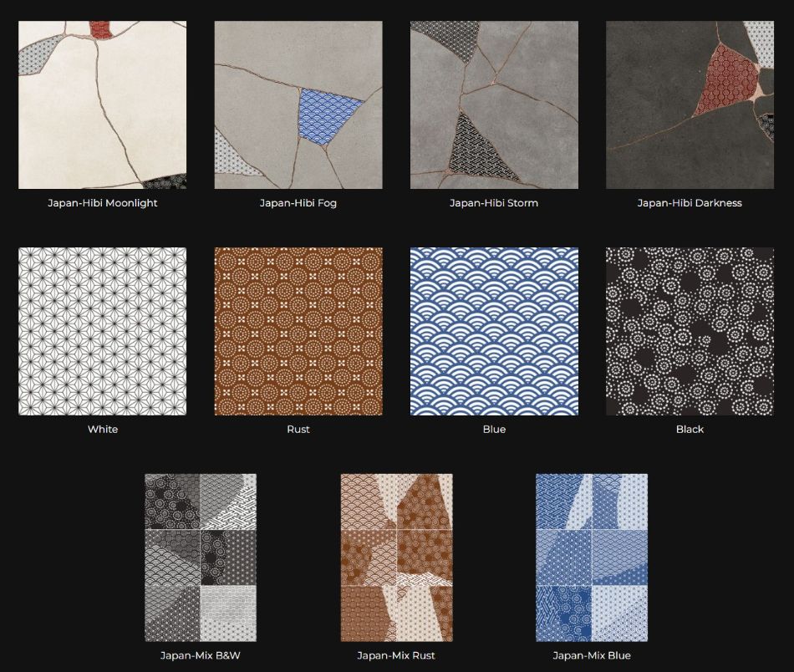Click the "Japan-Hibi Fog" caption label
Screen dimensions: 794x672
click(x=298, y=203)
